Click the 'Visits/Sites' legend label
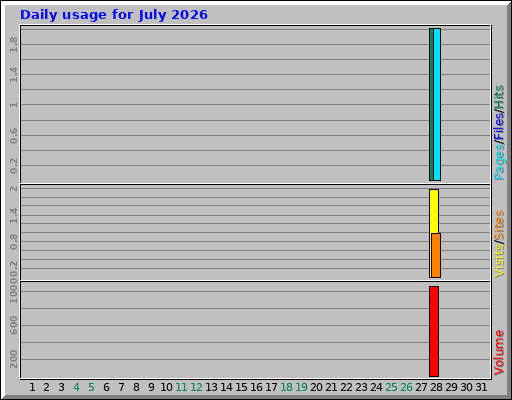 (499, 244)
